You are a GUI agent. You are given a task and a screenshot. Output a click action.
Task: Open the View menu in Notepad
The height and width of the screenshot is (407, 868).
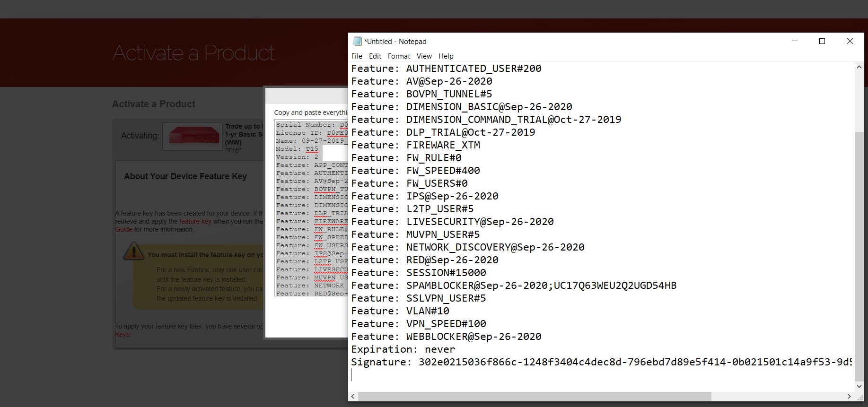(x=424, y=56)
